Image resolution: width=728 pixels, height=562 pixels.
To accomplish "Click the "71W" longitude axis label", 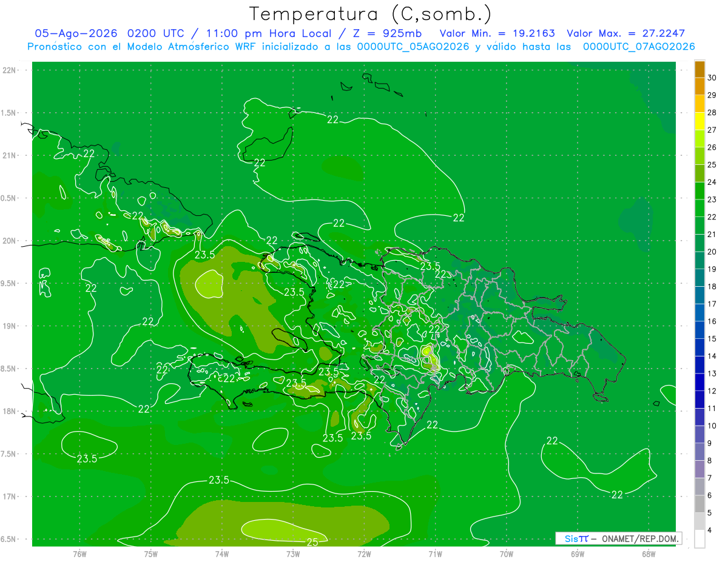I will (435, 554).
